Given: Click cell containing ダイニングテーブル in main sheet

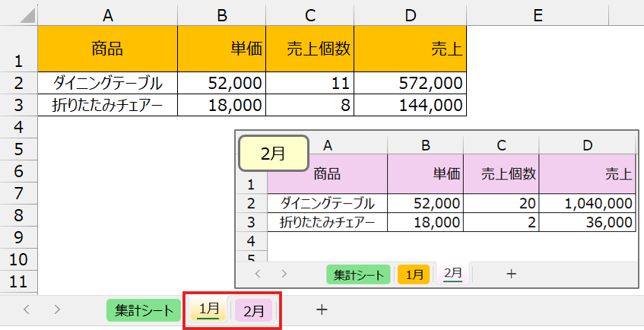Looking at the screenshot, I should (x=107, y=83).
